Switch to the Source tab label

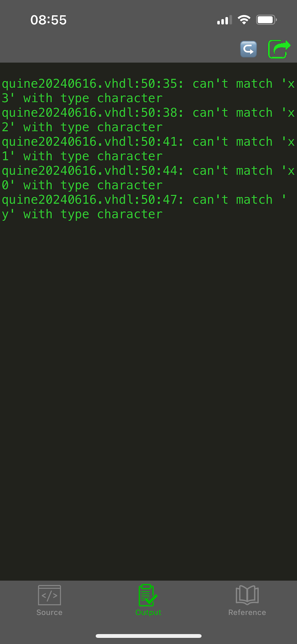coord(49,612)
